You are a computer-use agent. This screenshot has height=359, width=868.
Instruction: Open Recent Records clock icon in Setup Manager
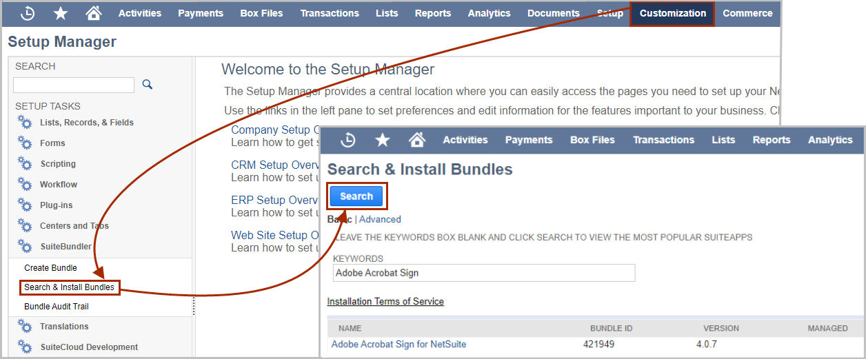click(x=28, y=13)
